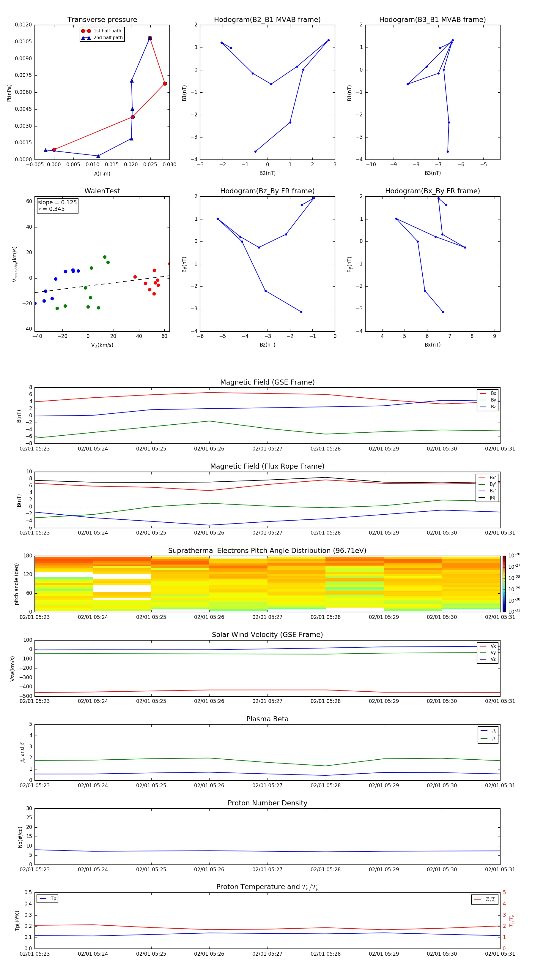Click the 'Hodogram(Bz_By FR frame)' title
This screenshot has height=980, width=535.
267,191
